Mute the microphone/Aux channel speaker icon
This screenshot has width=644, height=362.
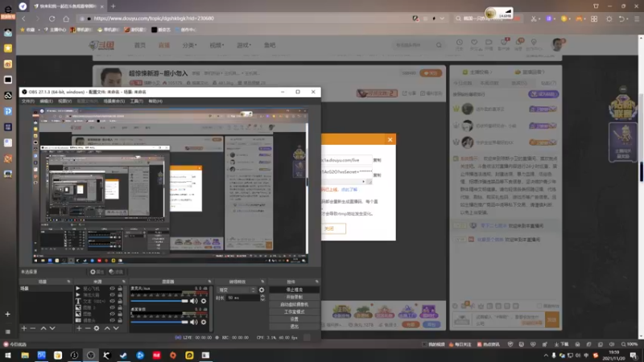[193, 301]
